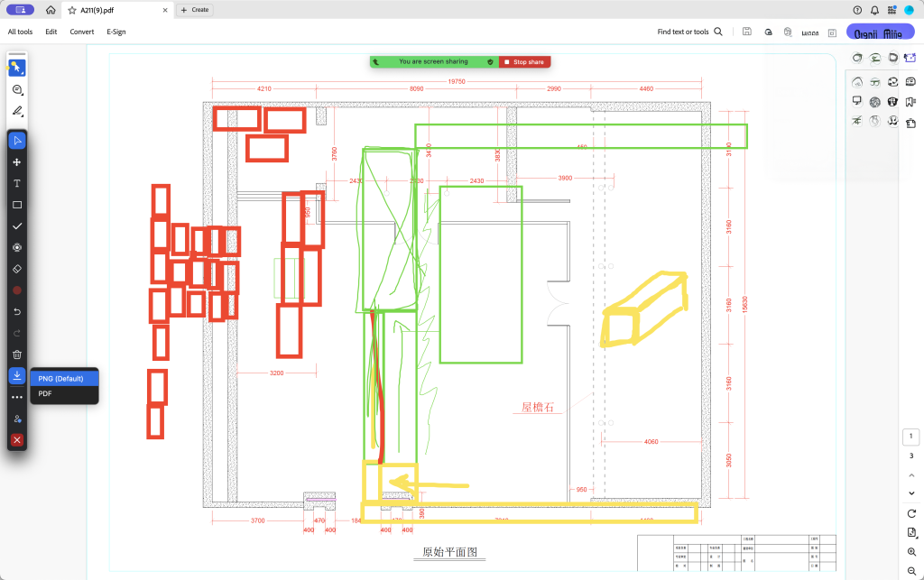Click the trash icon to clear annotations
This screenshot has width=924, height=580.
16,354
